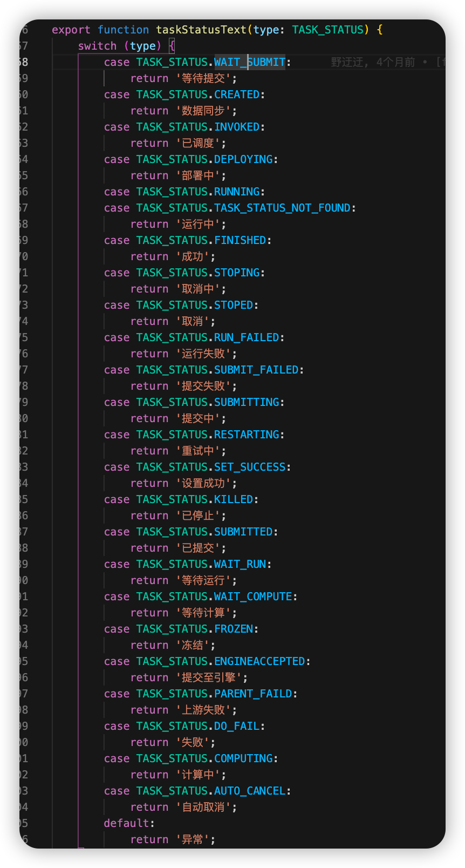Image resolution: width=465 pixels, height=868 pixels.
Task: Click the RUN_FAILED case label
Action: 247,337
